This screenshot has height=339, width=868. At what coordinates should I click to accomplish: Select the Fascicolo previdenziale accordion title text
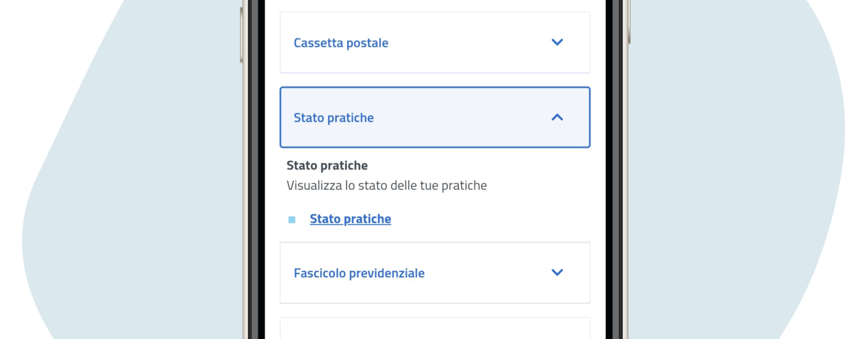point(359,273)
